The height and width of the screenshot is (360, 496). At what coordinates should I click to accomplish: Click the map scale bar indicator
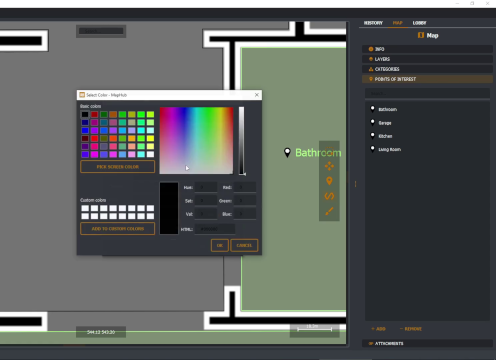click(314, 329)
